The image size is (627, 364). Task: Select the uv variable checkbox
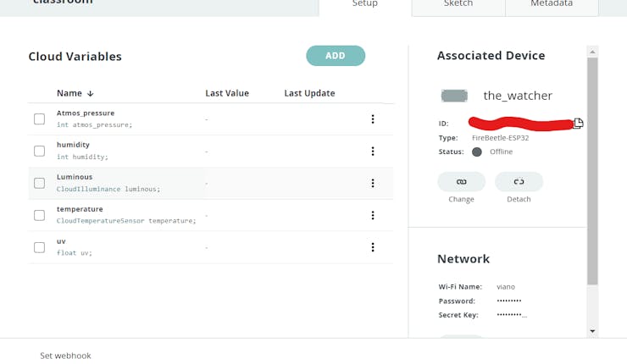(x=39, y=247)
